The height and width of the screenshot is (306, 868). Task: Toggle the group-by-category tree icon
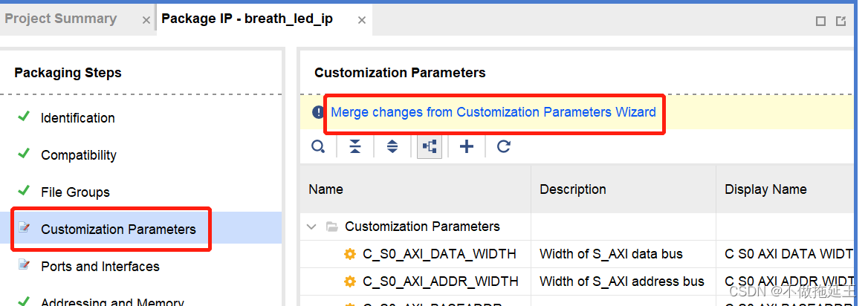pyautogui.click(x=430, y=147)
